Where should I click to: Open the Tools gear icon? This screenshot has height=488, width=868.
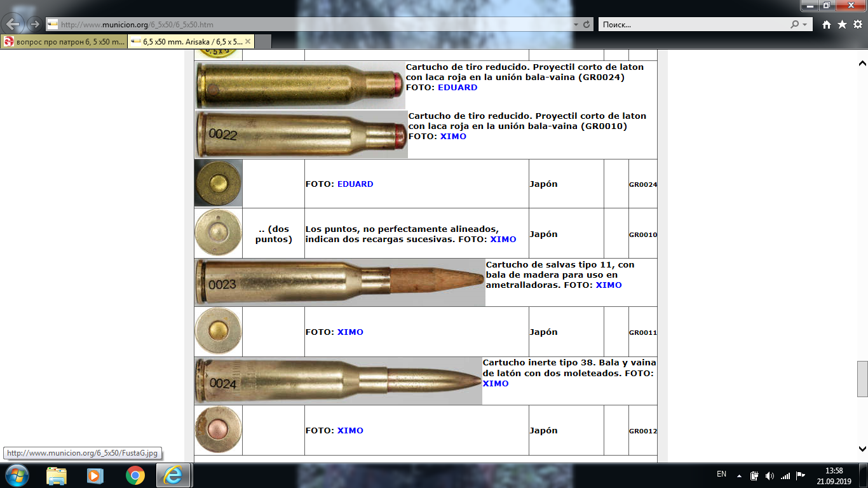pyautogui.click(x=857, y=25)
